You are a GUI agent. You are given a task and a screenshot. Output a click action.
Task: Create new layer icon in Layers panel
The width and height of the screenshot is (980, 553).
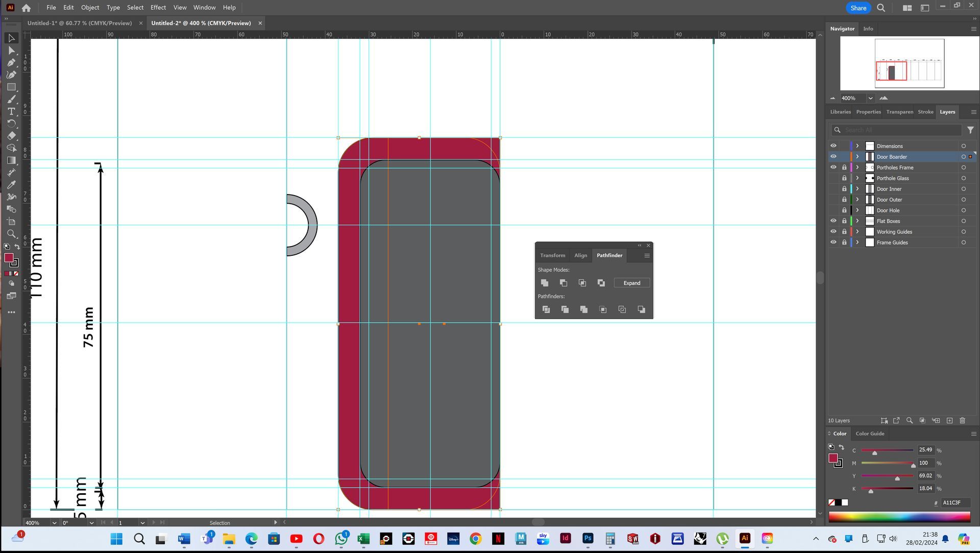click(949, 421)
